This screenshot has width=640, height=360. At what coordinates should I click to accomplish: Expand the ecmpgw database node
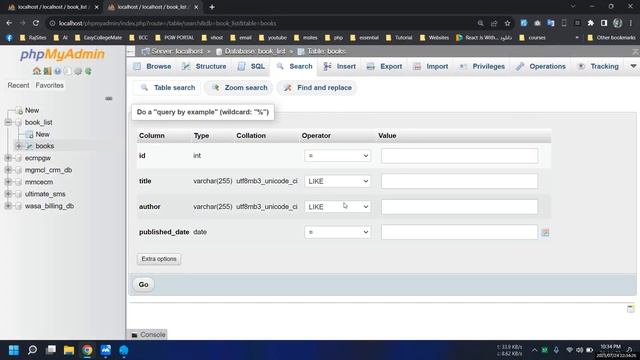8,158
